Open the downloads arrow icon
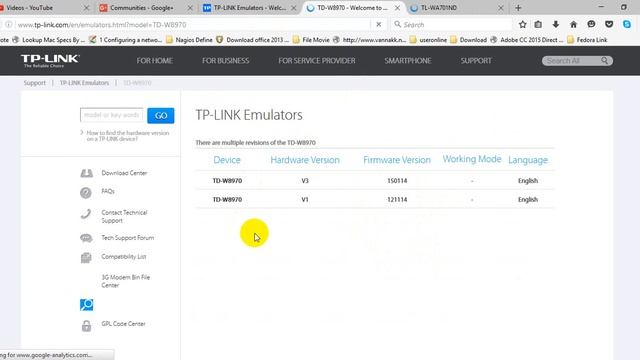This screenshot has width=640, height=360. 556,24
